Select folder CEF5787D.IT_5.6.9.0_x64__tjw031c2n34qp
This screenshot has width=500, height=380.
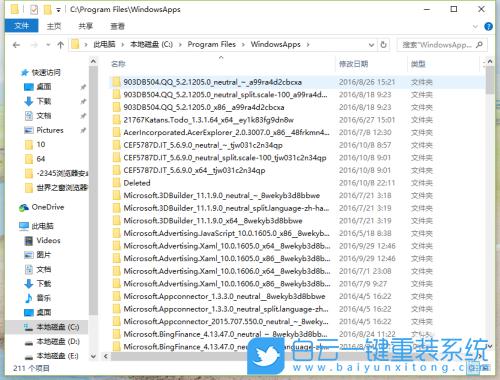click(194, 170)
